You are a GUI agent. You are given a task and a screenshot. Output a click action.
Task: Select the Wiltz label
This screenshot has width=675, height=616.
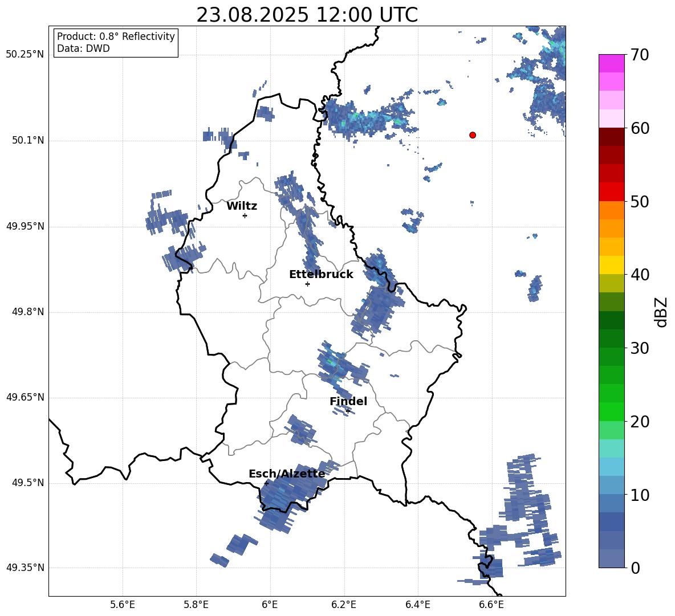242,206
